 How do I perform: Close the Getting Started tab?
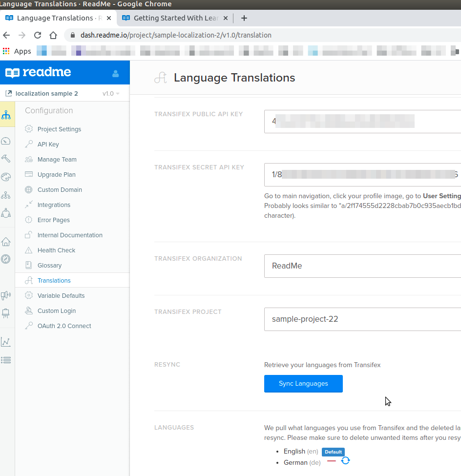(225, 18)
